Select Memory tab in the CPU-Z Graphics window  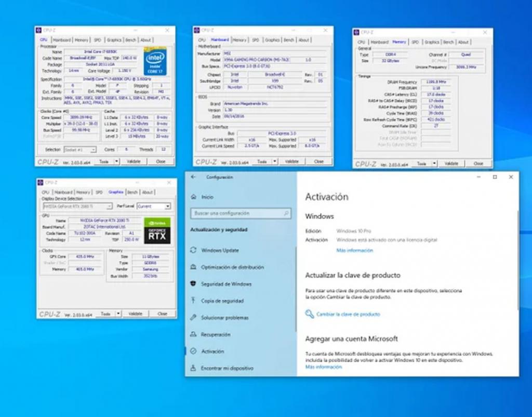pyautogui.click(x=83, y=192)
